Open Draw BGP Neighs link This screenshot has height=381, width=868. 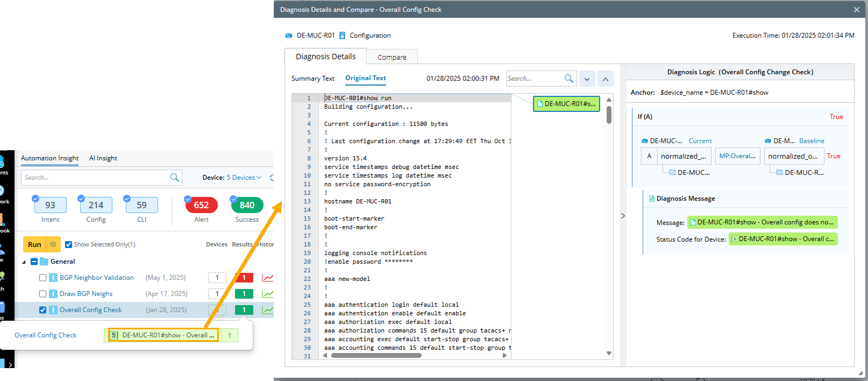(86, 294)
